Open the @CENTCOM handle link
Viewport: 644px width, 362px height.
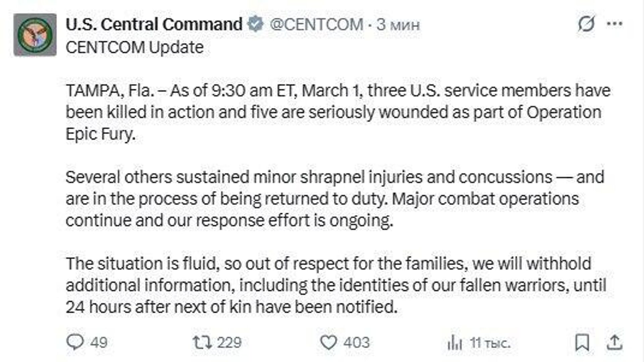click(316, 24)
